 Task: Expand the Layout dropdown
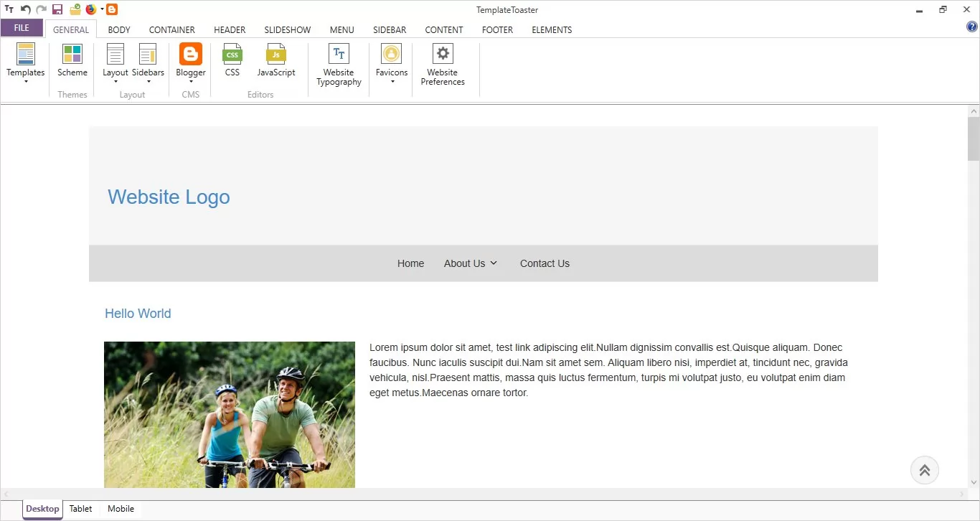[116, 81]
